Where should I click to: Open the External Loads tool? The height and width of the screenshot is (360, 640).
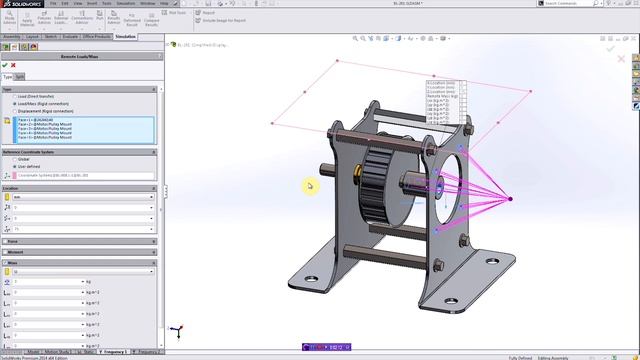pyautogui.click(x=61, y=19)
